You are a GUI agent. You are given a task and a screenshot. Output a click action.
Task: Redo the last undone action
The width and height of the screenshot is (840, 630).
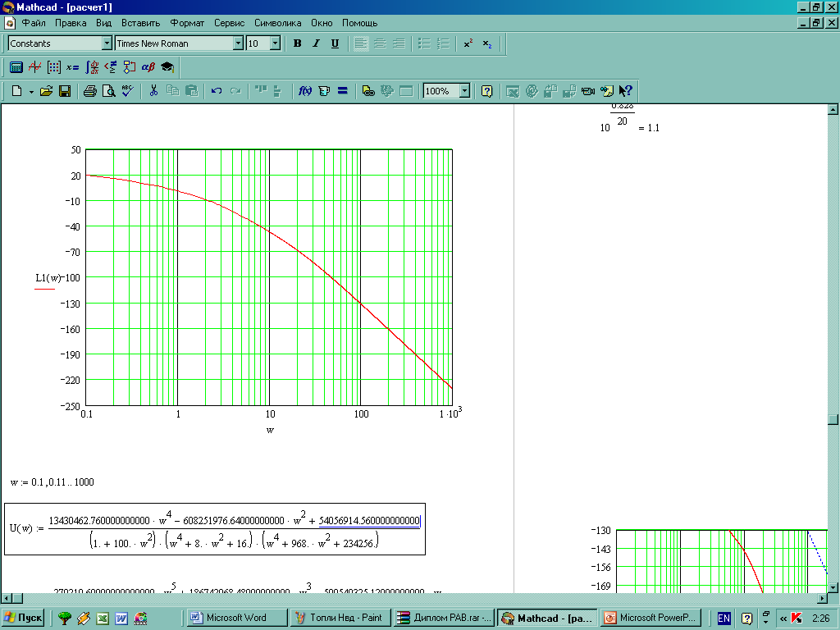(235, 91)
